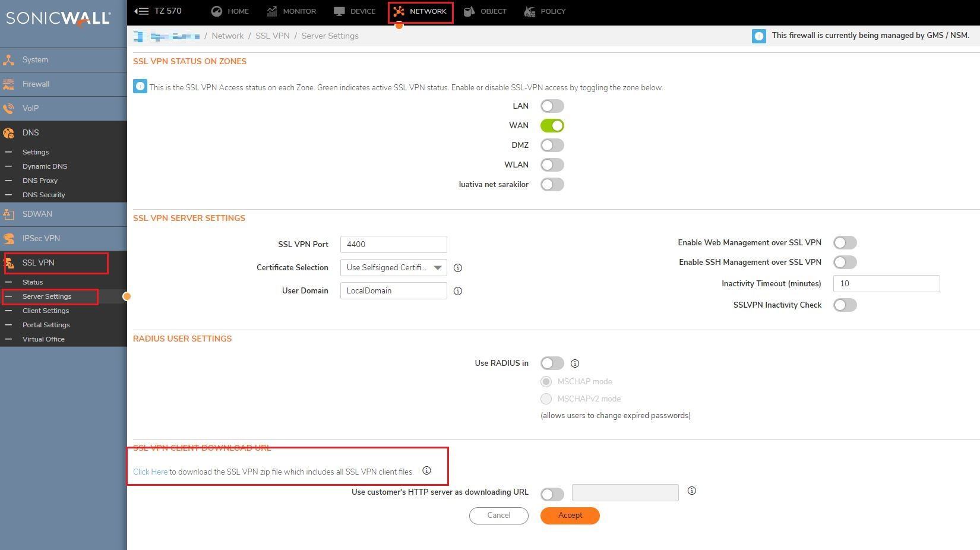
Task: Click info icon after SSL VPN zip file text
Action: coord(426,470)
